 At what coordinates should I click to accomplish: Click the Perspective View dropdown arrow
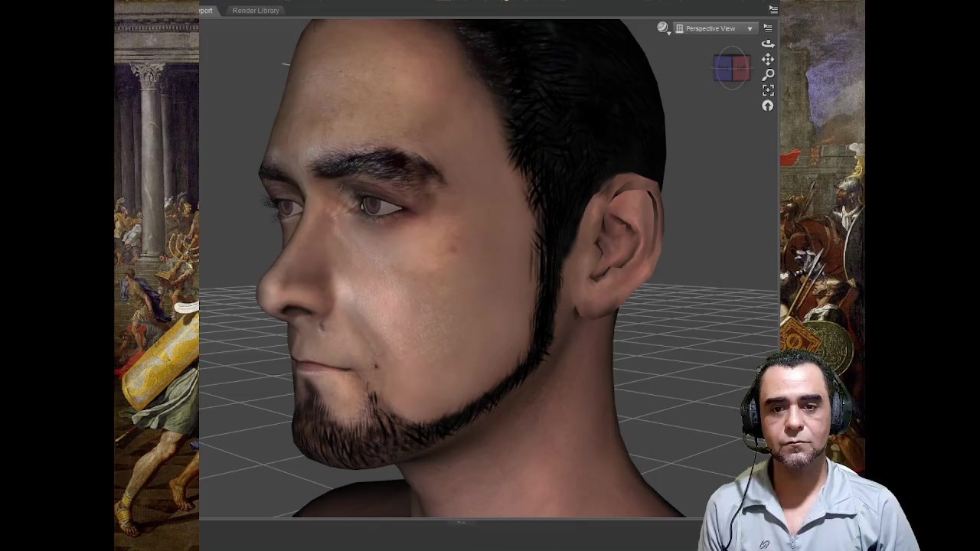coord(750,29)
